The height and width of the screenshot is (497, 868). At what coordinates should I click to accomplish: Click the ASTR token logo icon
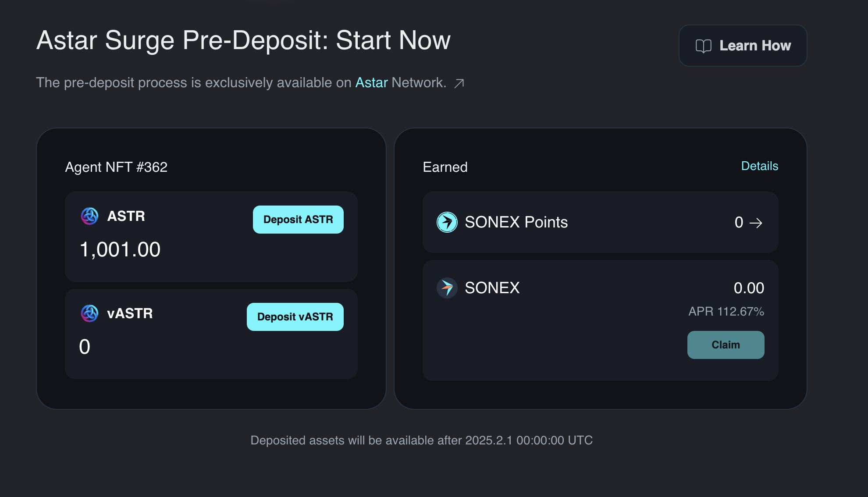point(90,216)
